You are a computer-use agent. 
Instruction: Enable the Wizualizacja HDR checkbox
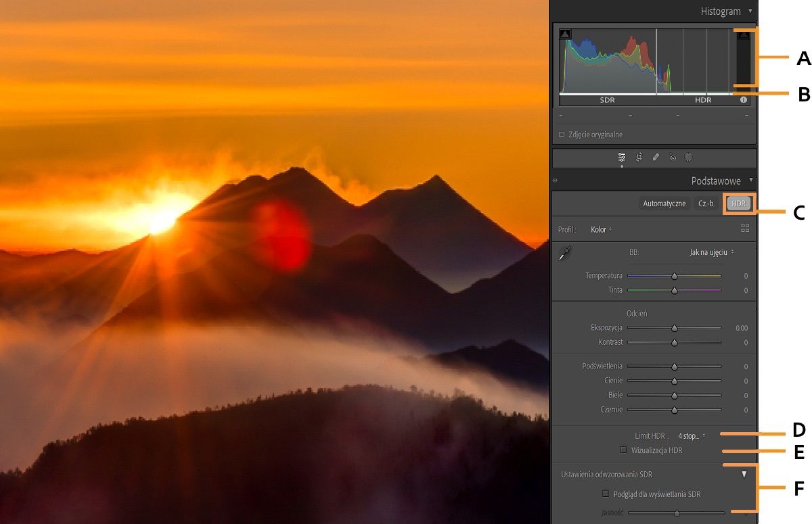(x=623, y=450)
